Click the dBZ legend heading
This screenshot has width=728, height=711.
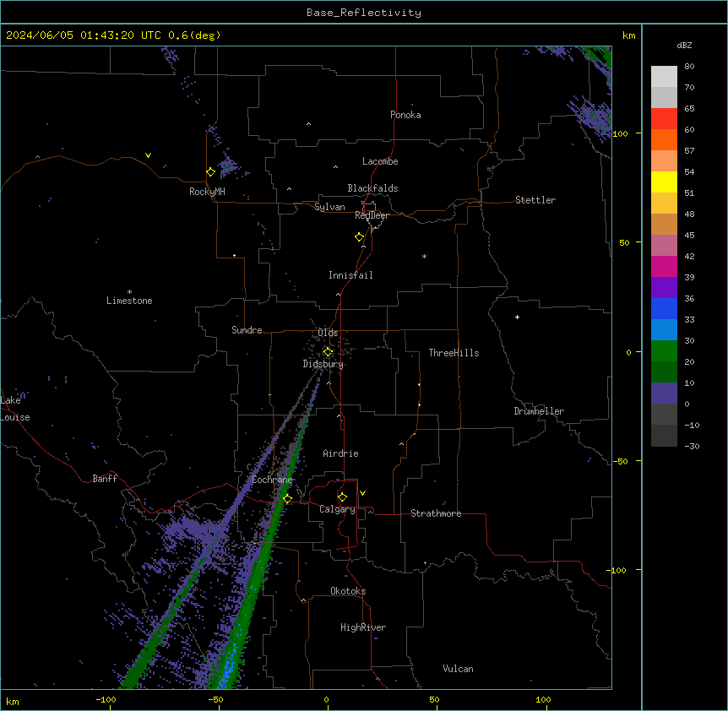(684, 45)
